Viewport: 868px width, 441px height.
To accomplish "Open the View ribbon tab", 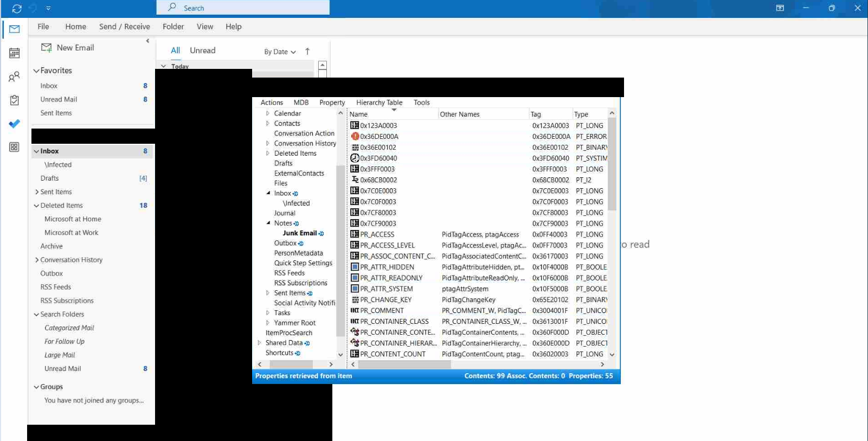I will [x=205, y=27].
